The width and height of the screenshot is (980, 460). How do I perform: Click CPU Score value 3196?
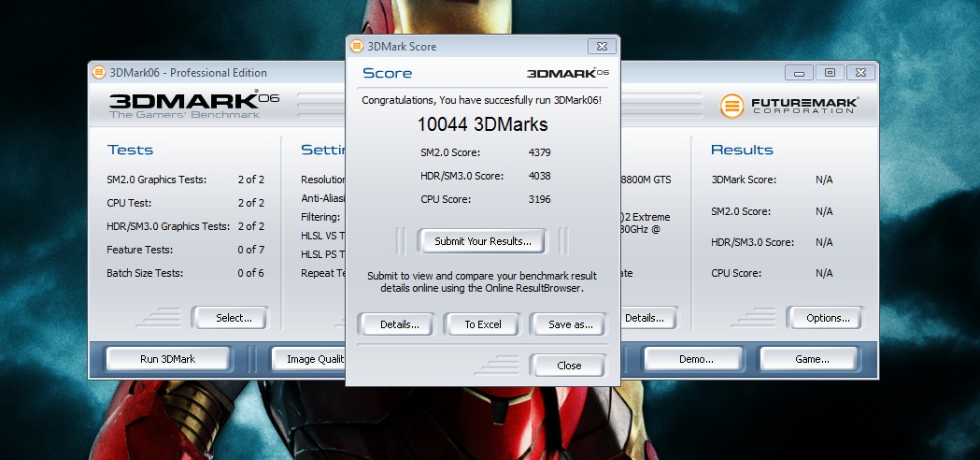click(x=539, y=199)
